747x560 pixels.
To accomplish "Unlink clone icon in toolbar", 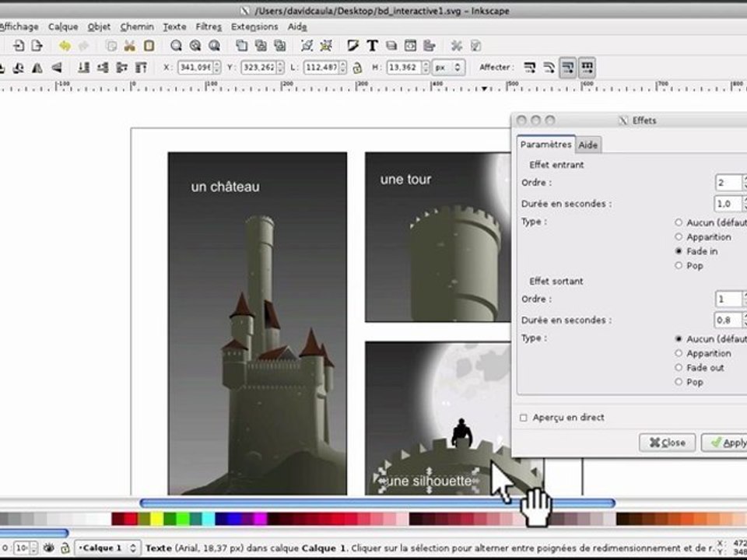I will 279,46.
